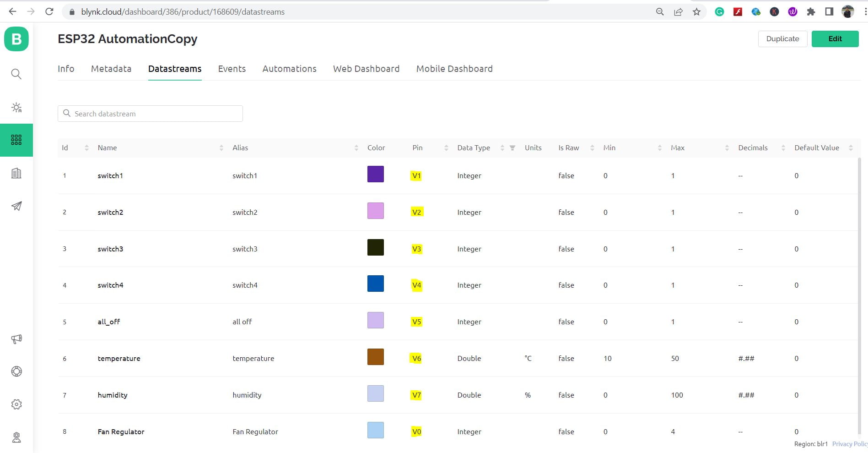Switch to the Web Dashboard tab
The image size is (868, 453).
(x=366, y=69)
